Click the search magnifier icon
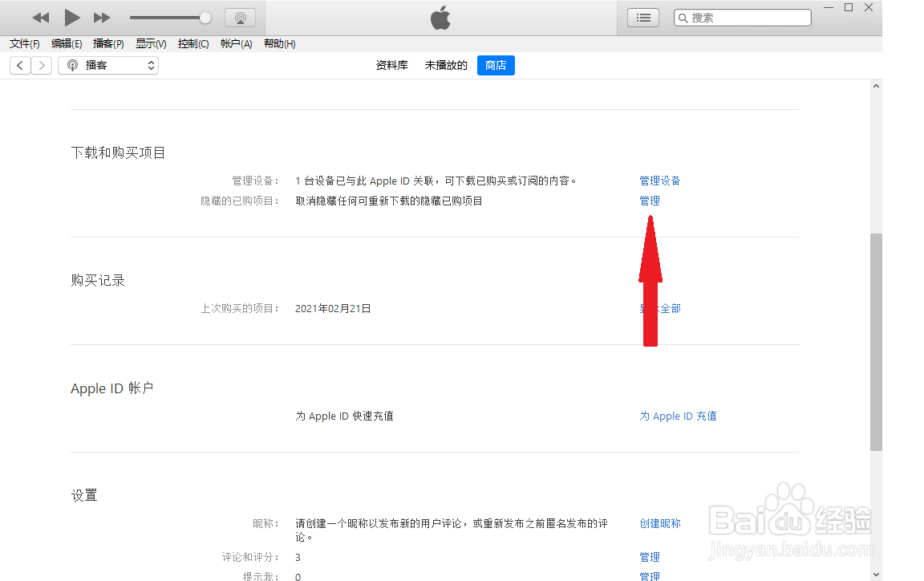The height and width of the screenshot is (581, 924). point(683,18)
